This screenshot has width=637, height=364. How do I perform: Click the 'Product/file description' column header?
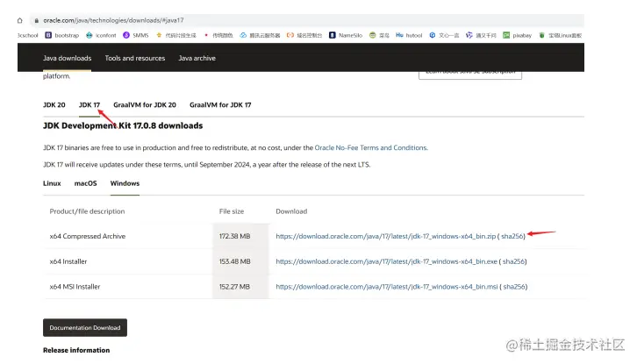pyautogui.click(x=87, y=211)
